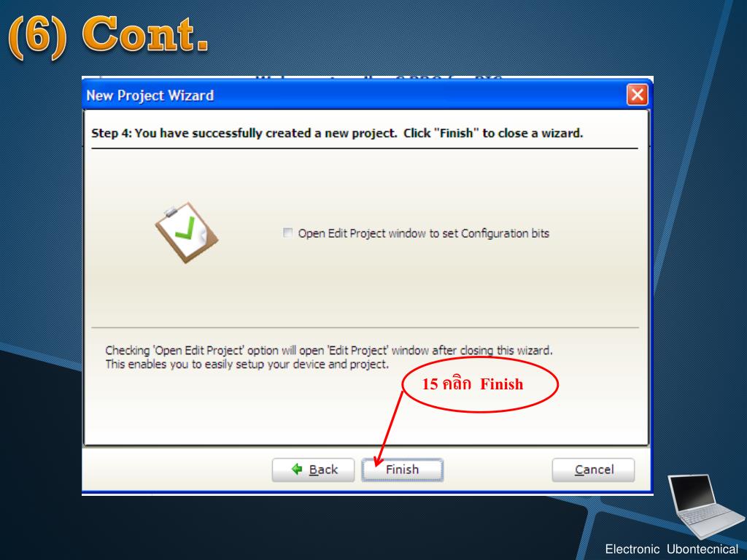This screenshot has width=747, height=560.
Task: Cancel the New Project Wizard
Action: tap(593, 470)
